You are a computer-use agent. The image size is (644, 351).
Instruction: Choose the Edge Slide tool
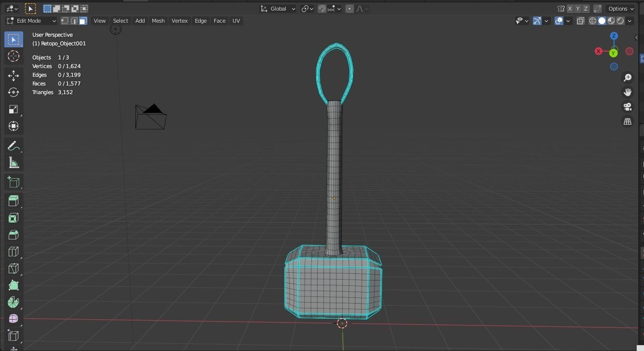[14, 336]
